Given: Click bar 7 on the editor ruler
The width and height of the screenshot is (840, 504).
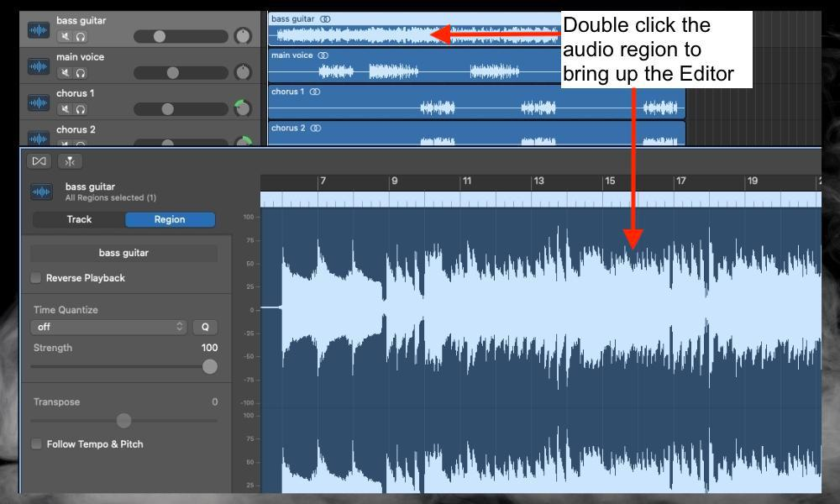Looking at the screenshot, I should 323,181.
